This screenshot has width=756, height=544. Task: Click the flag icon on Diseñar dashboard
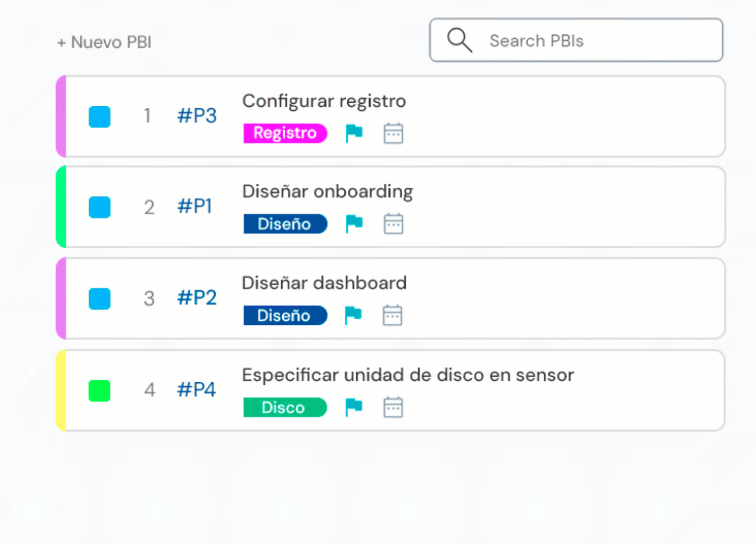coord(353,316)
